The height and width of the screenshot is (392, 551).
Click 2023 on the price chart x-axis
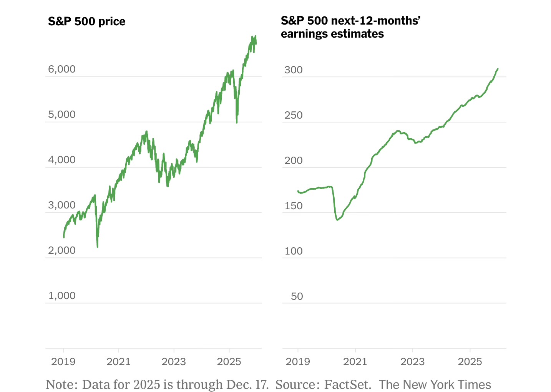[174, 362]
